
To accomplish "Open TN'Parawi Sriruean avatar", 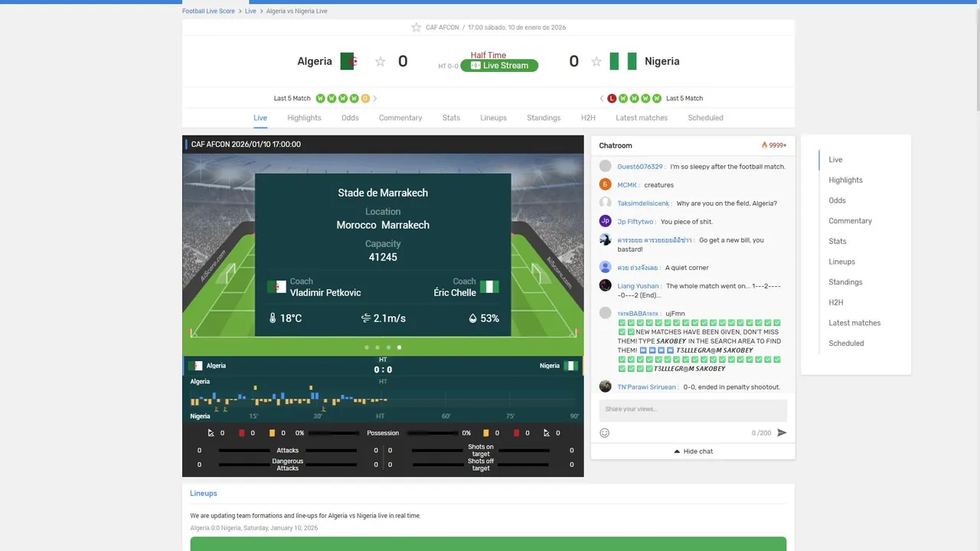I will click(606, 386).
